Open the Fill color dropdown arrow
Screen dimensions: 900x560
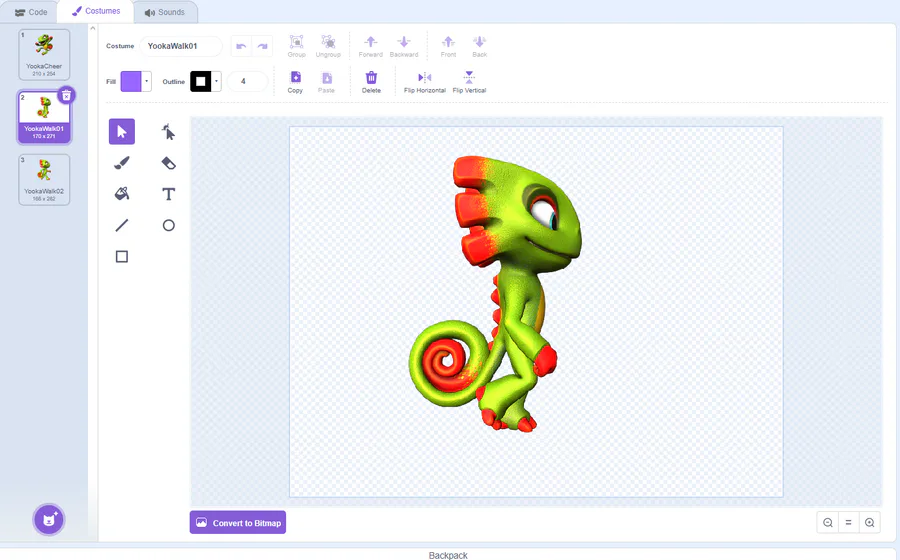point(146,81)
